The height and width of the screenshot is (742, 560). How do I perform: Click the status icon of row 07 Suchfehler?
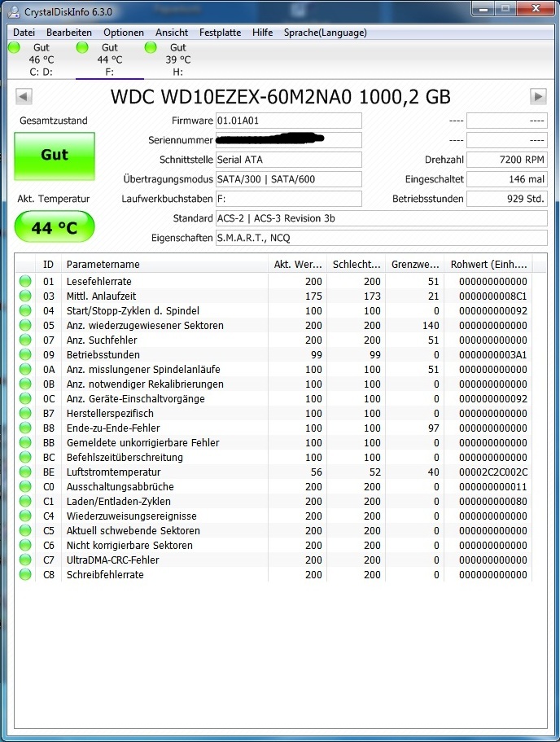[x=25, y=340]
